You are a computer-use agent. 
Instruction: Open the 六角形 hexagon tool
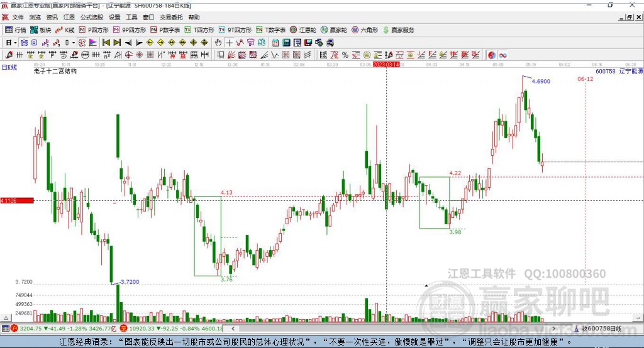click(365, 30)
